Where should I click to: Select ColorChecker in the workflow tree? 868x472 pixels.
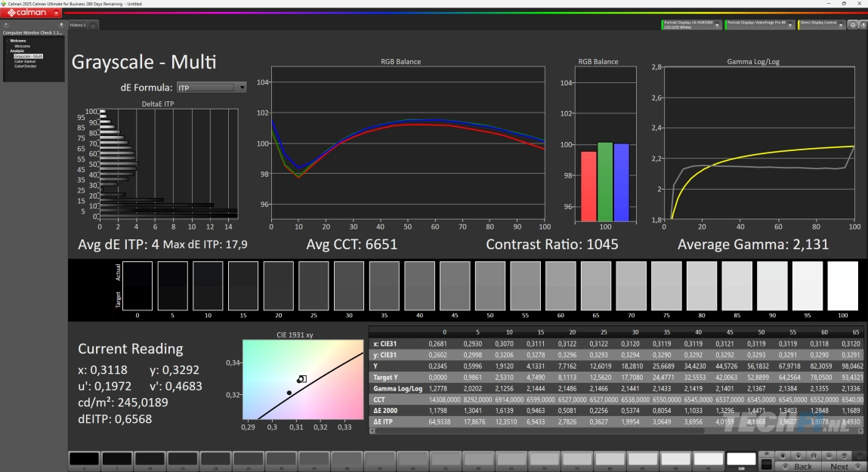(x=25, y=66)
